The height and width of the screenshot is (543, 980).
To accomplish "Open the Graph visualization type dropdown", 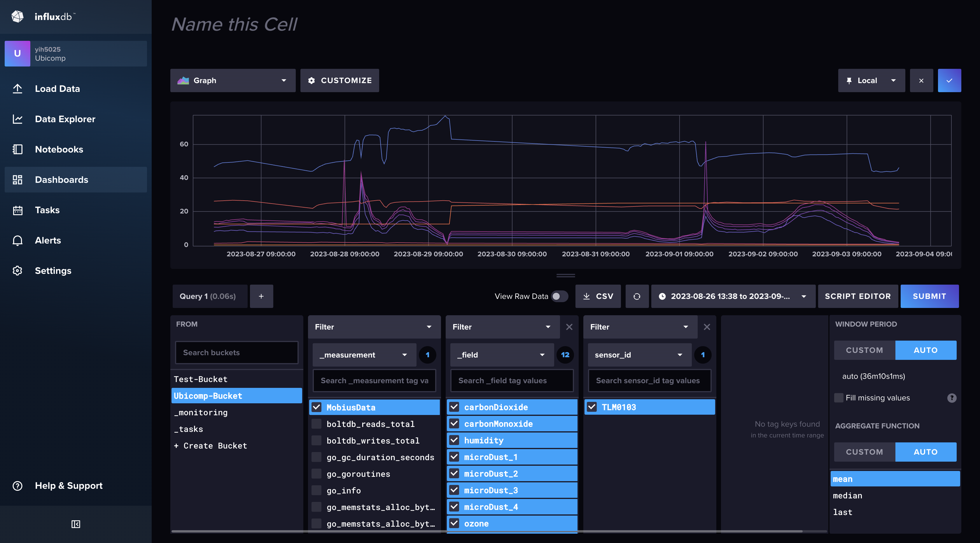I will tap(233, 80).
